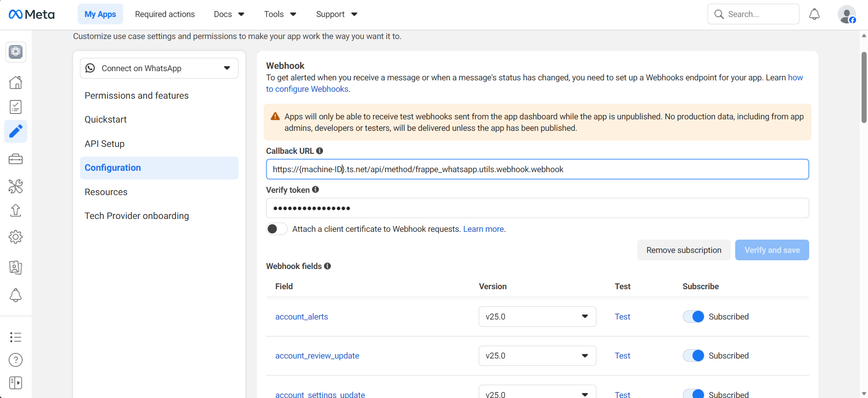868x398 pixels.
Task: Open the Alerts bell icon in sidebar
Action: click(16, 295)
